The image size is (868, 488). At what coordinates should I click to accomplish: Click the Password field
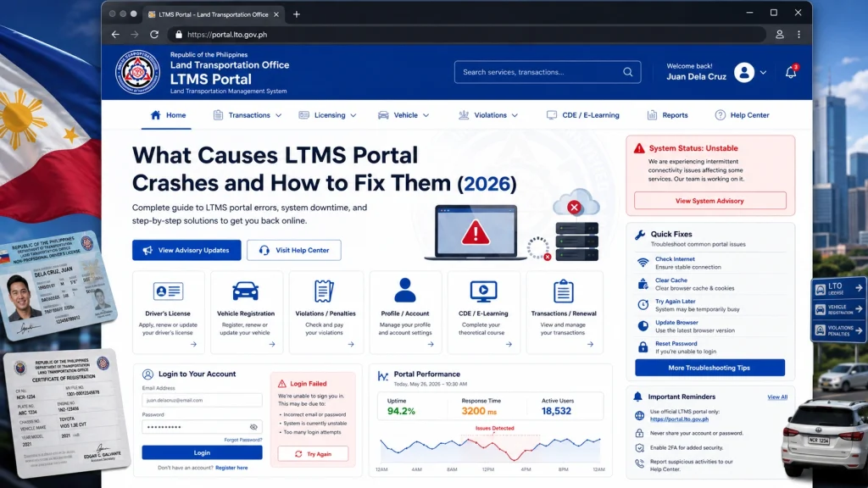[x=202, y=427]
